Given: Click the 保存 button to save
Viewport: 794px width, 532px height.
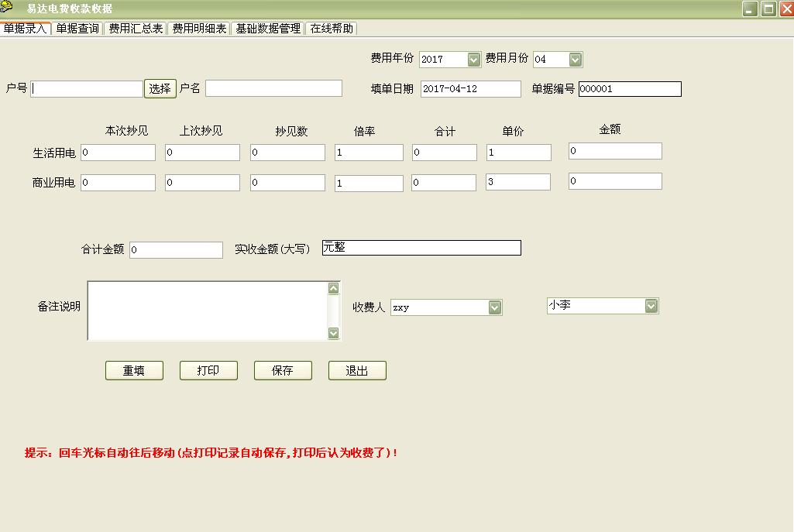Looking at the screenshot, I should (282, 369).
